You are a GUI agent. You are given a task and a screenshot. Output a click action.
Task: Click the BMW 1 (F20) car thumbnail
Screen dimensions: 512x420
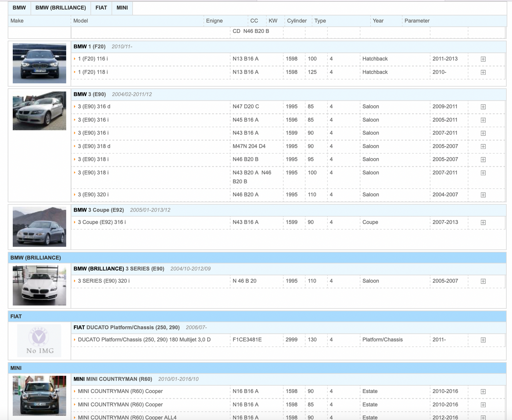[x=39, y=63]
